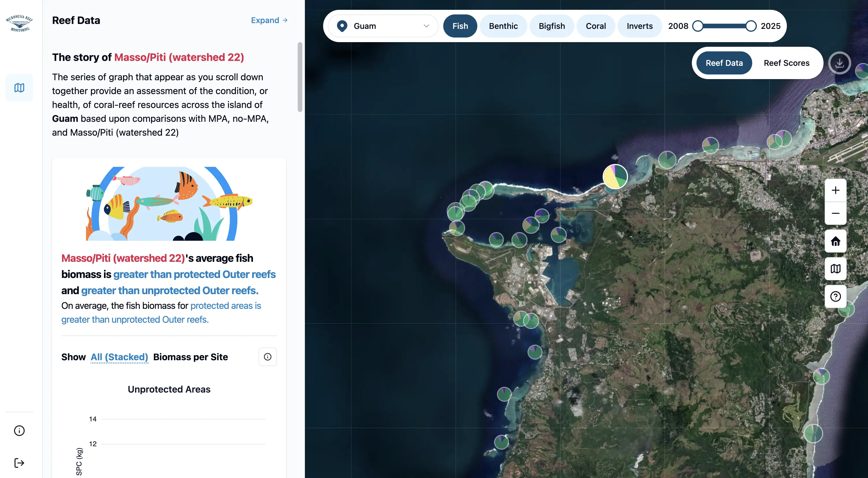
Task: Click the '12' y-axis value
Action: click(x=93, y=444)
